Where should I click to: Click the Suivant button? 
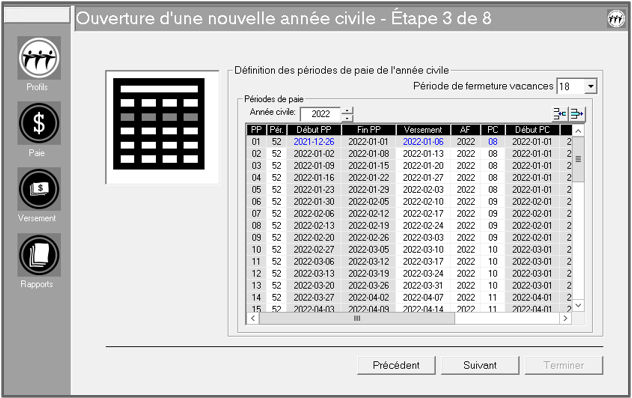point(480,365)
